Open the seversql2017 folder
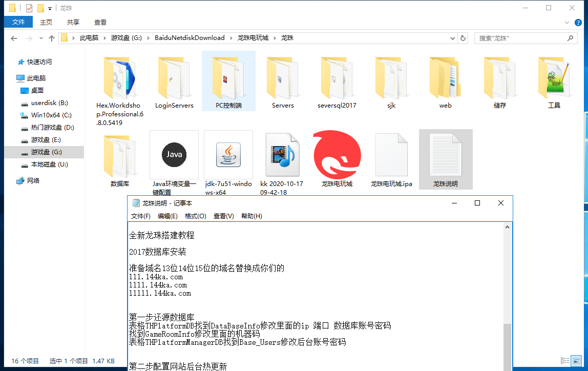588x371 pixels. pos(337,80)
